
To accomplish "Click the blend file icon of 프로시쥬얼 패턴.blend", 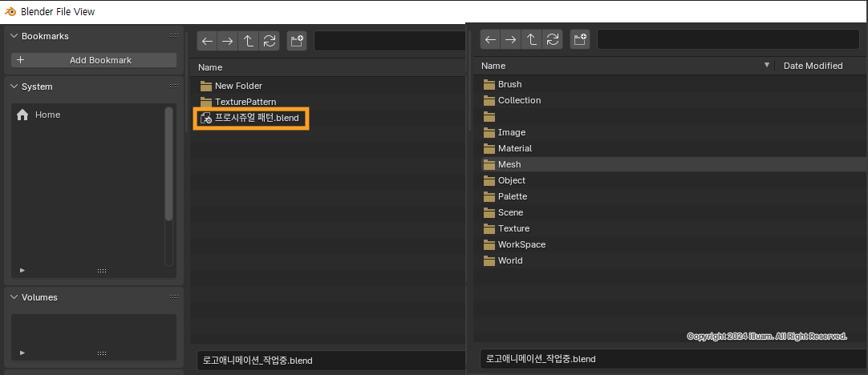I will coord(206,118).
